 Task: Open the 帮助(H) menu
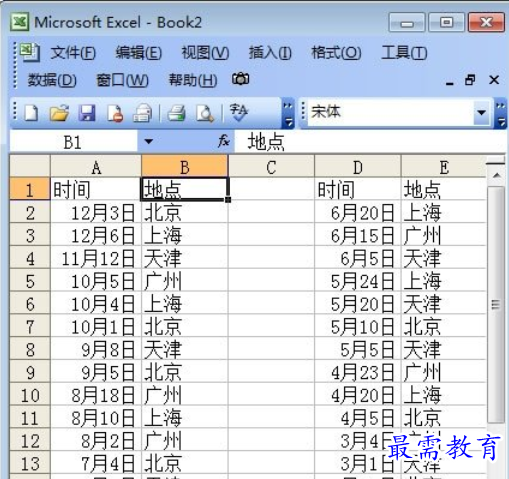[193, 80]
